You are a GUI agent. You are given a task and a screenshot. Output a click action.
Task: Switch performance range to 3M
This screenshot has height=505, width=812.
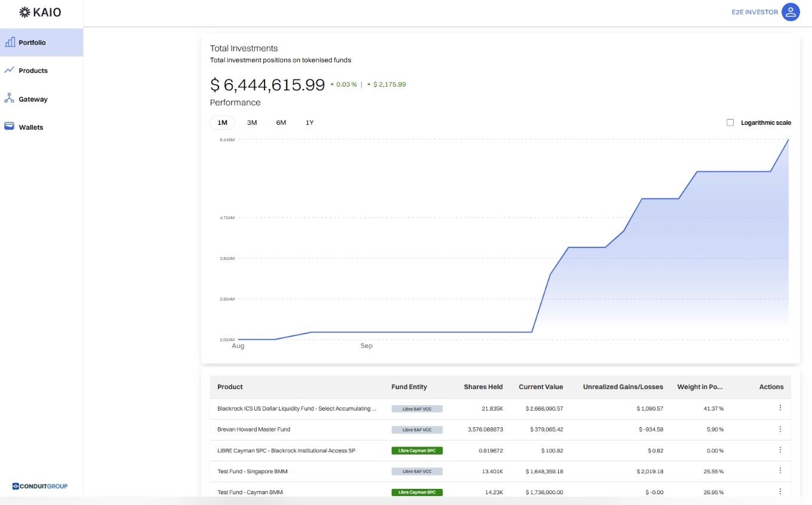252,123
